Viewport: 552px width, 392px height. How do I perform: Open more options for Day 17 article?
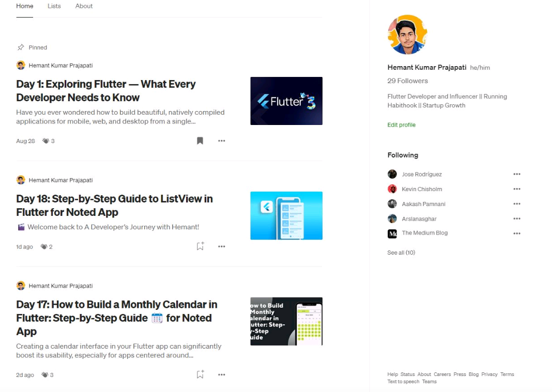221,374
